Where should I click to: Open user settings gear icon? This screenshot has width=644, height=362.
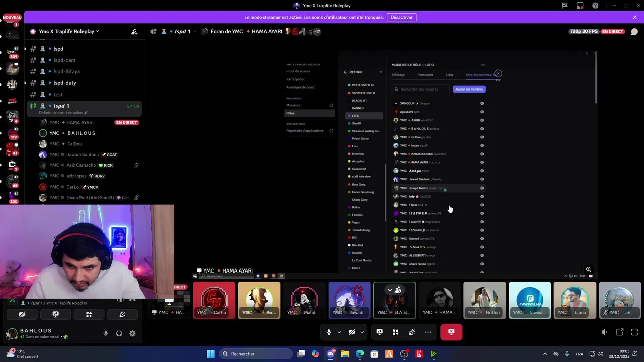[132, 333]
